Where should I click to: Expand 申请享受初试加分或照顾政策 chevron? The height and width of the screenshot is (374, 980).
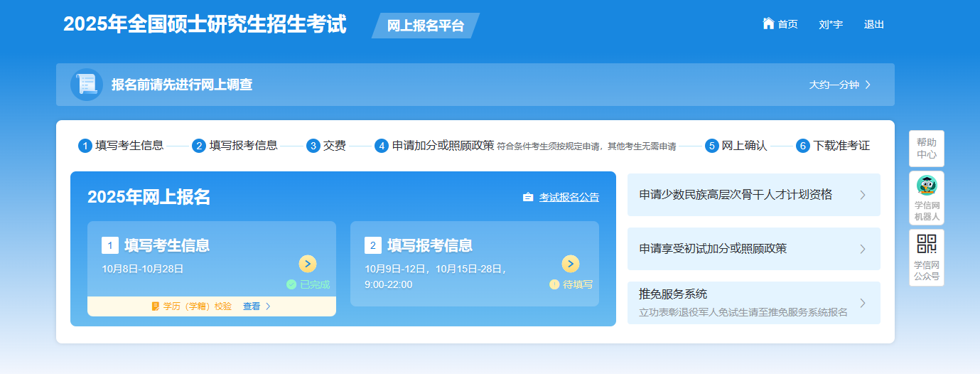[863, 249]
